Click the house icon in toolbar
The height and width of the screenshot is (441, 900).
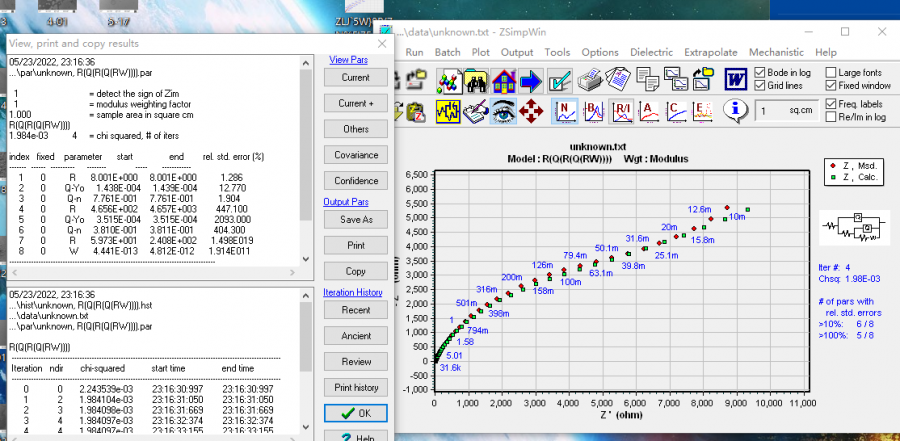[503, 79]
